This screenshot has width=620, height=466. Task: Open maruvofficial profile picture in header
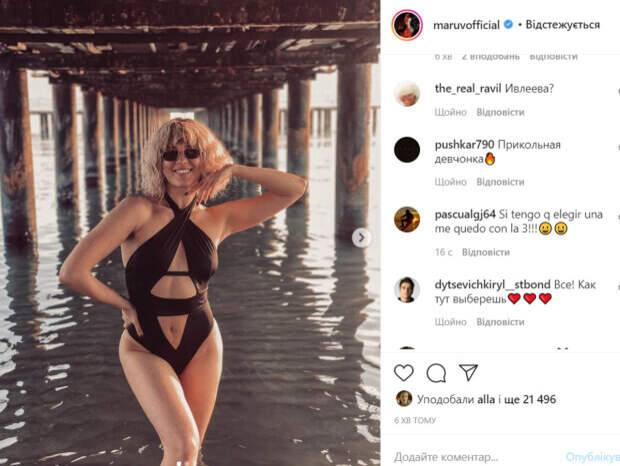coord(407,25)
